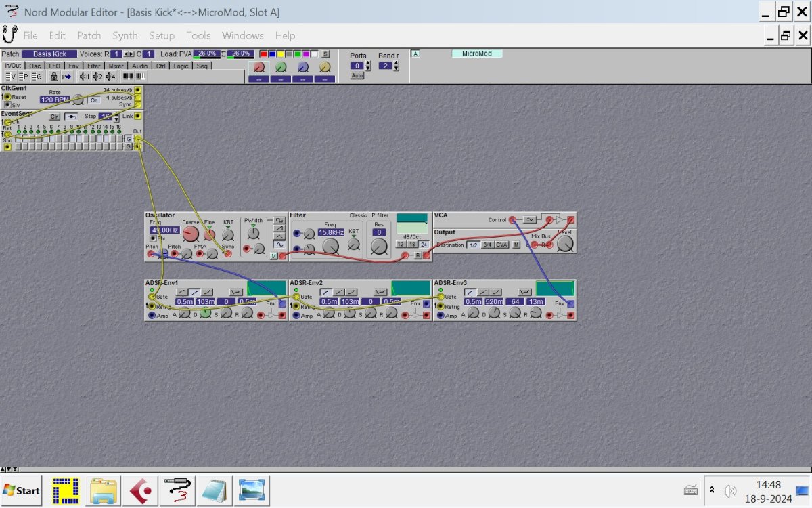Screen dimensions: 812x508
Task: Switch to the Logic module tab
Action: (x=181, y=66)
